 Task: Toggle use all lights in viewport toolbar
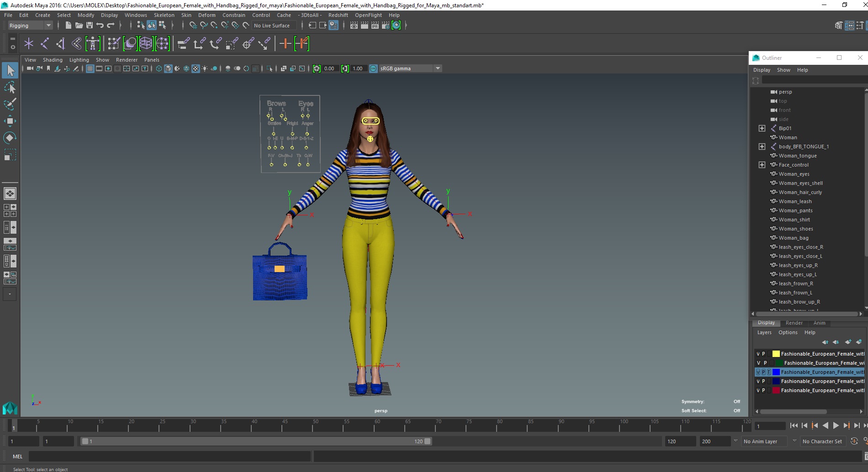[205, 68]
